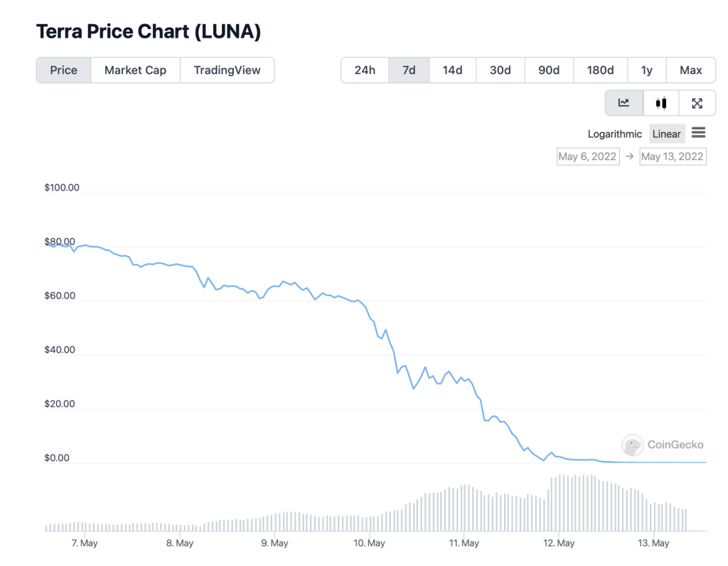Viewport: 728px width, 566px height.
Task: Enable Logarithmic scale
Action: (614, 134)
